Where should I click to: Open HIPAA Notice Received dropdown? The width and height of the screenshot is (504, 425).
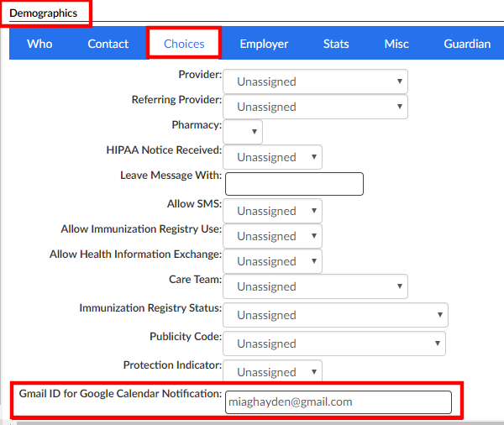pos(272,157)
